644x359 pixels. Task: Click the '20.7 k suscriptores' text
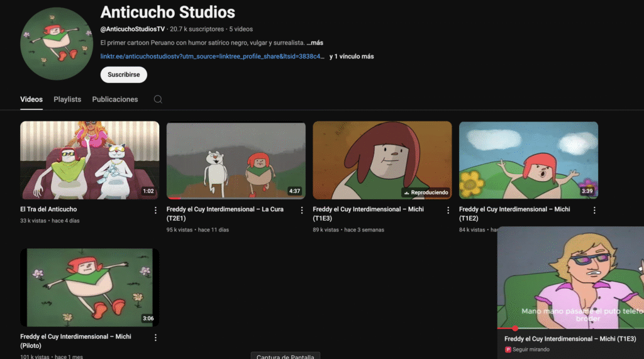(197, 29)
